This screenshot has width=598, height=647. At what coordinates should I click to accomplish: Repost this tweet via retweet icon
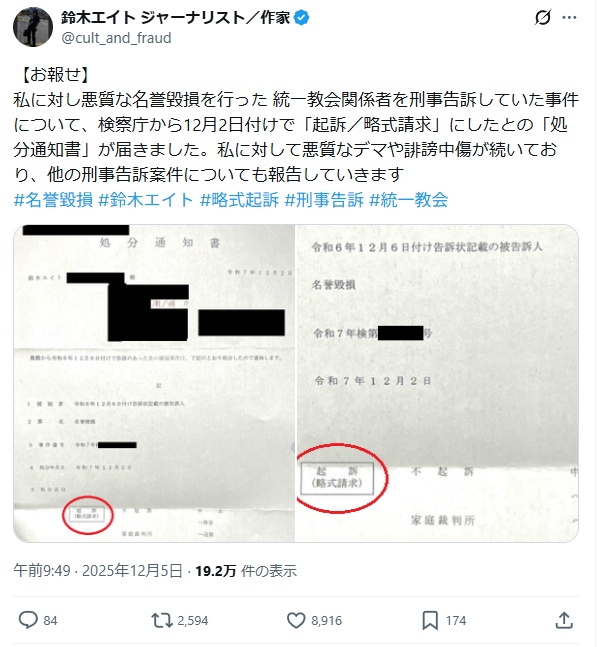tap(161, 621)
